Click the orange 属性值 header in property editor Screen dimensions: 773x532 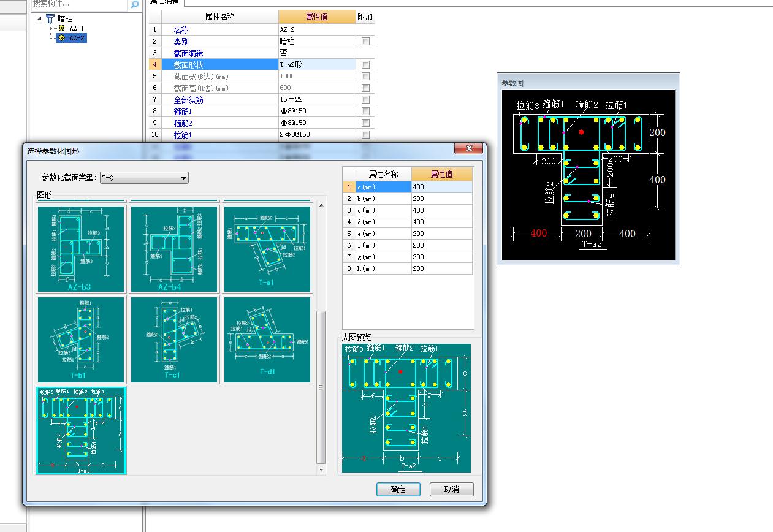click(x=316, y=17)
